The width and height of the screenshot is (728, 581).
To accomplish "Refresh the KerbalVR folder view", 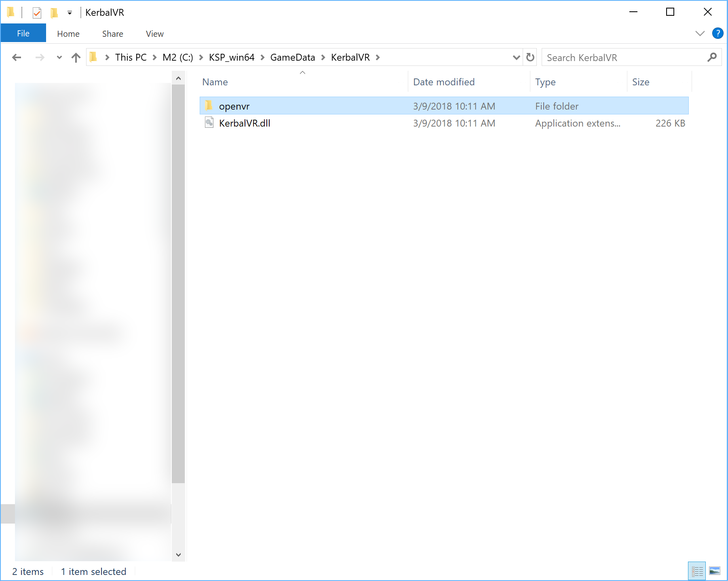I will (530, 57).
